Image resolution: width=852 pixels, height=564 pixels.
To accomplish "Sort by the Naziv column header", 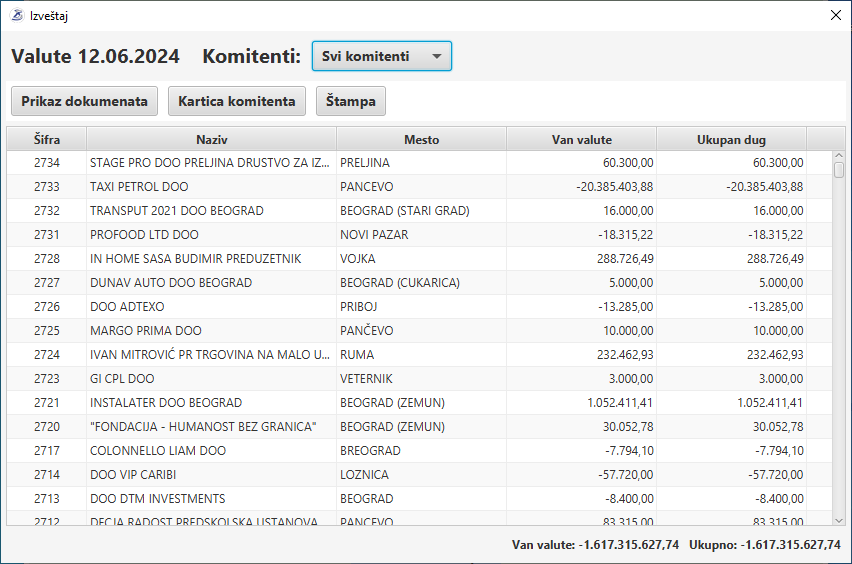I will point(211,139).
